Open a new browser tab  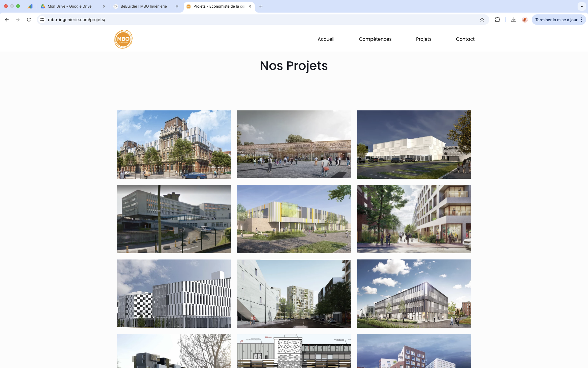point(261,6)
